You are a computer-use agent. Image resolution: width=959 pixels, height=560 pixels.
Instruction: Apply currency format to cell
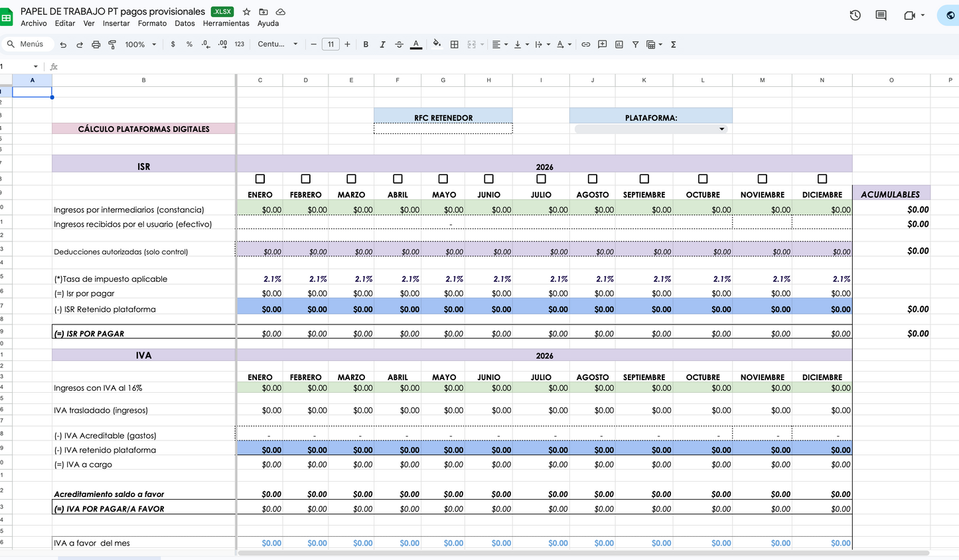click(173, 44)
